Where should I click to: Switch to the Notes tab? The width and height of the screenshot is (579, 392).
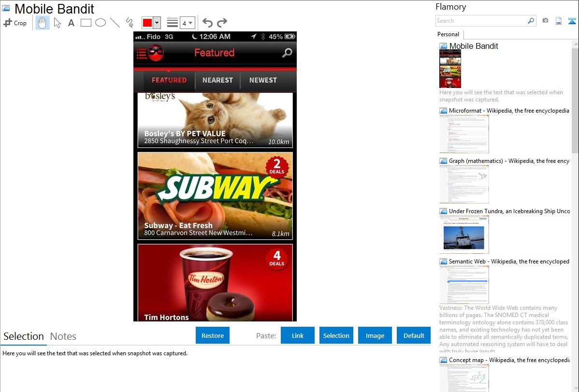[x=63, y=336]
